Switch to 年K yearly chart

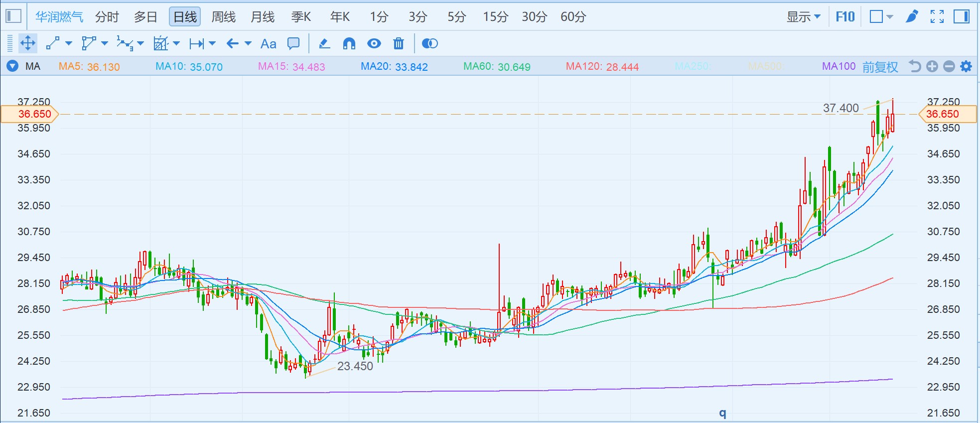tap(340, 17)
